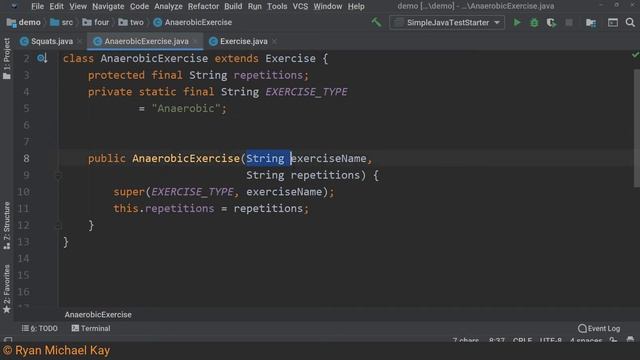Click the four package breadcrumb

pyautogui.click(x=96, y=22)
